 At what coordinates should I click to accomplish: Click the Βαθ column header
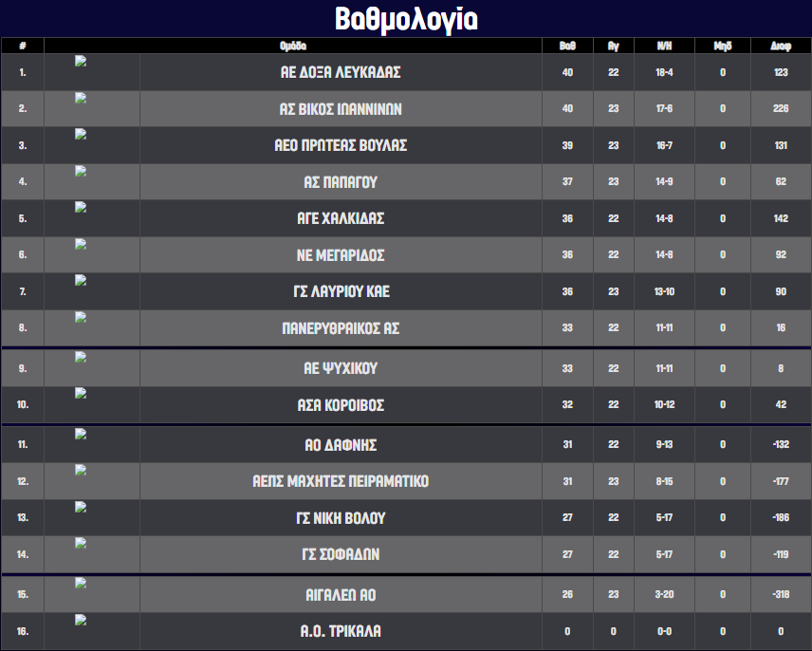pyautogui.click(x=567, y=46)
